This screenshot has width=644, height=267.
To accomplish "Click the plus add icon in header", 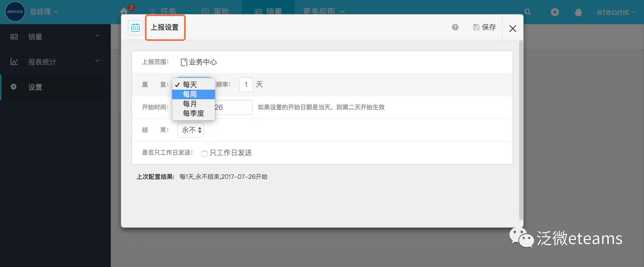I will tap(555, 12).
